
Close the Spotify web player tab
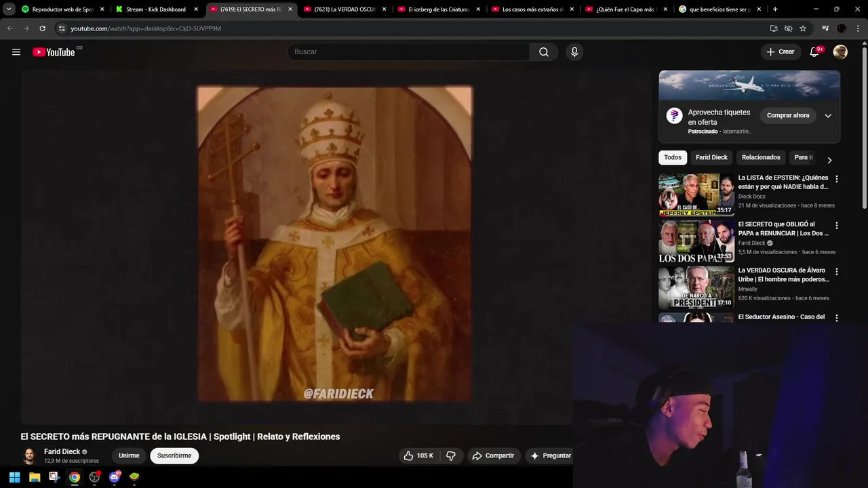click(102, 9)
